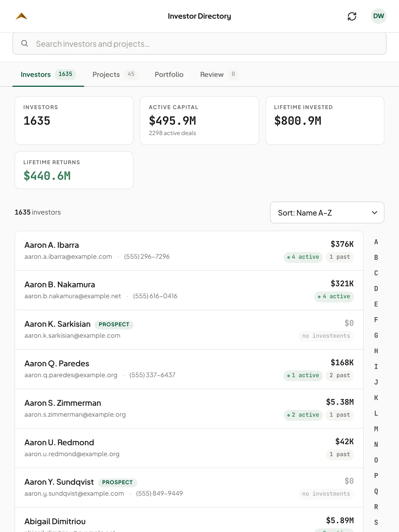399x532 pixels.
Task: Click the 1 past badge for Aaron U. Redmond
Action: (340, 455)
